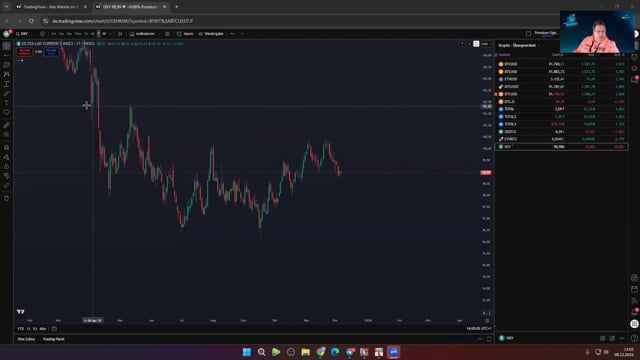Image resolution: width=640 pixels, height=360 pixels.
Task: Toggle lock all drawings
Action: (7, 166)
